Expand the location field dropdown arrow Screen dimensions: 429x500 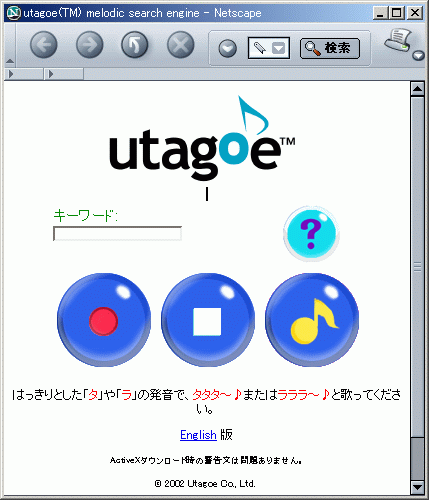279,48
